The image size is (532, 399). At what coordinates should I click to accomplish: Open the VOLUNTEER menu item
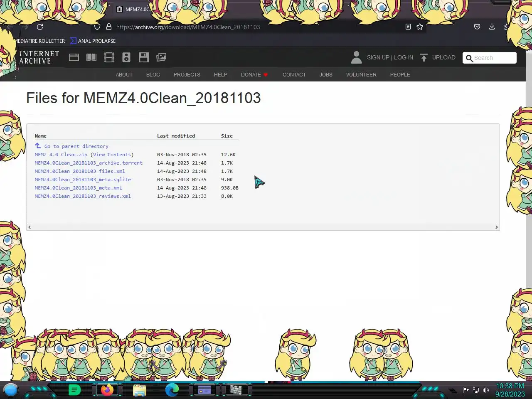[361, 75]
